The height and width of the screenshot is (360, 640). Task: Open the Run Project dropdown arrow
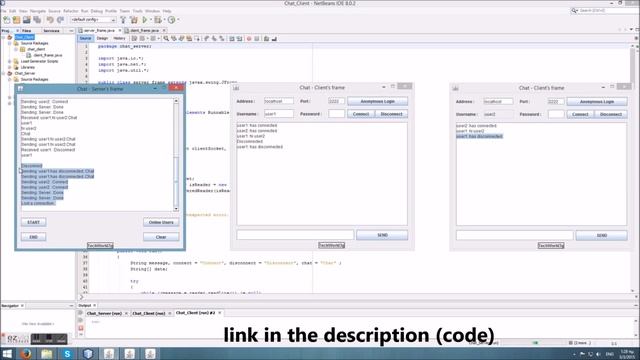tap(150, 20)
